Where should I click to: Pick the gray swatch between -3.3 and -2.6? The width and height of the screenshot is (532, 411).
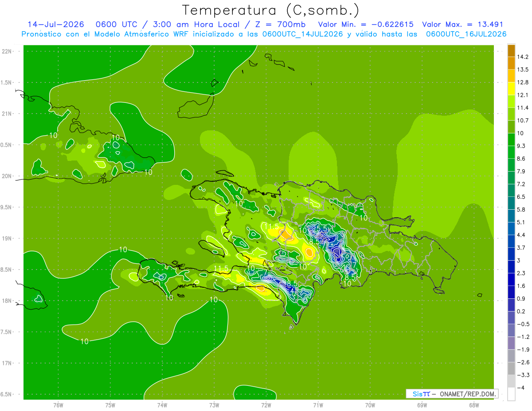pyautogui.click(x=511, y=368)
